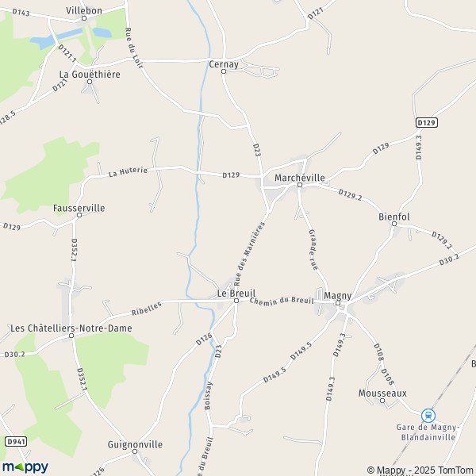Click the Villebon village marker
Screen dimensions: 476x476
click(x=84, y=18)
